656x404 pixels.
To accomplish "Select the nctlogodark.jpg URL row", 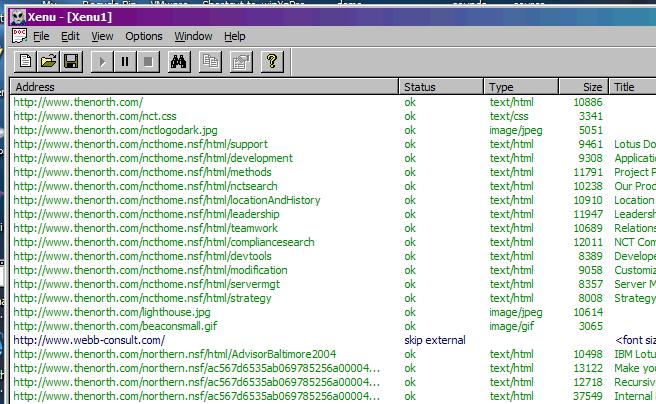I will (114, 130).
